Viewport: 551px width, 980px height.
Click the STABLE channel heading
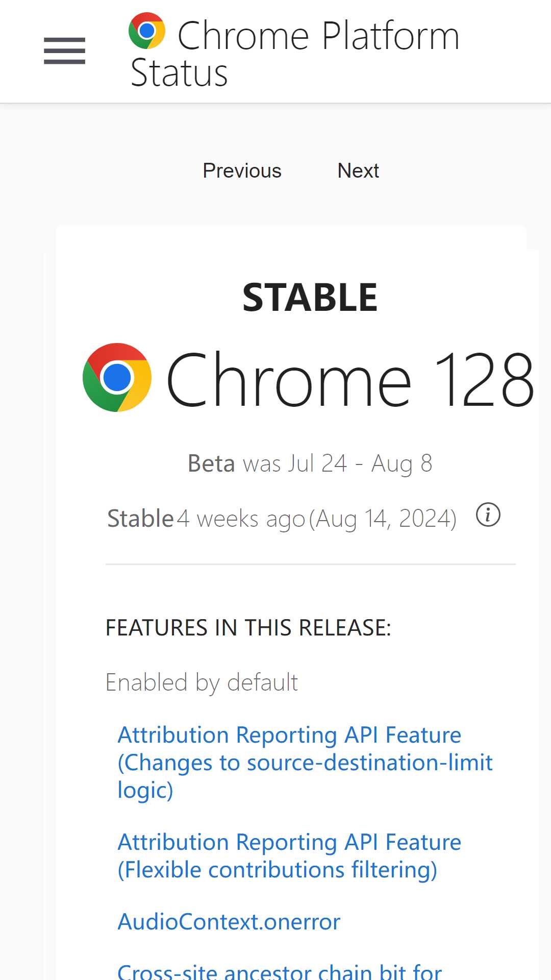click(x=310, y=298)
